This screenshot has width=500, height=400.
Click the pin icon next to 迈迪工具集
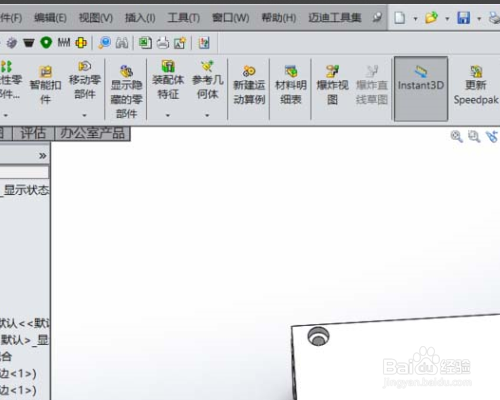(377, 17)
